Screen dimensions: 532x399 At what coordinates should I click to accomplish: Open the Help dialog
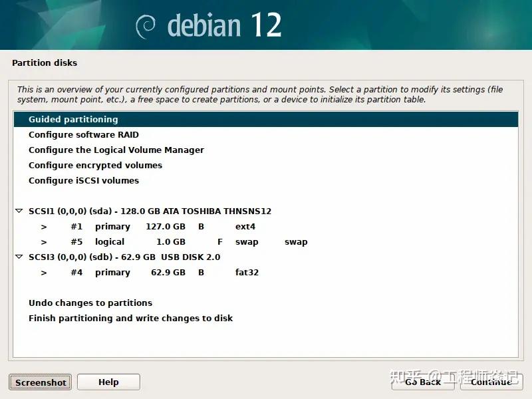pos(108,382)
